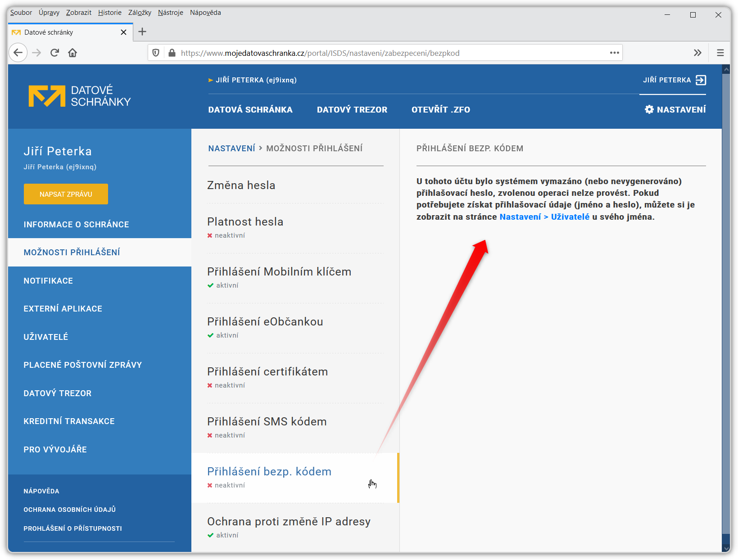This screenshot has height=560, width=738.
Task: Open Informace o schránce in sidebar
Action: pos(100,224)
